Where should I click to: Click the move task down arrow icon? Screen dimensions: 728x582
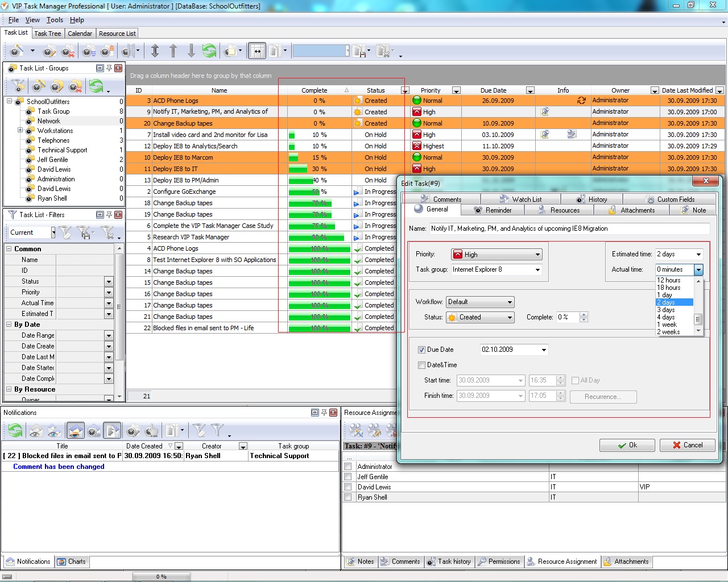pyautogui.click(x=191, y=51)
